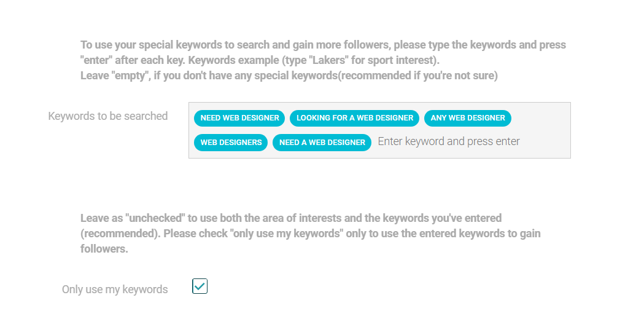Click the NEED A WEB DESIGNER tag
This screenshot has width=644, height=319.
pos(322,143)
